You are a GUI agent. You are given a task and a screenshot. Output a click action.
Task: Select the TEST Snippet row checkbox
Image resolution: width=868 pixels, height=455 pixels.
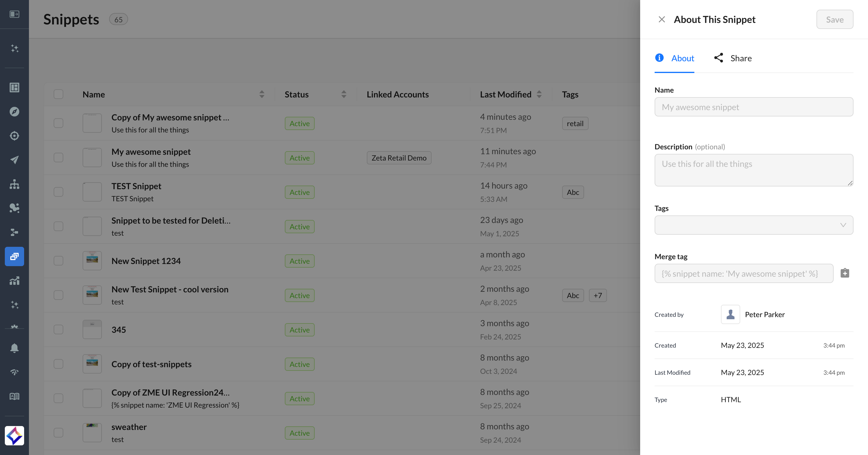pos(59,192)
